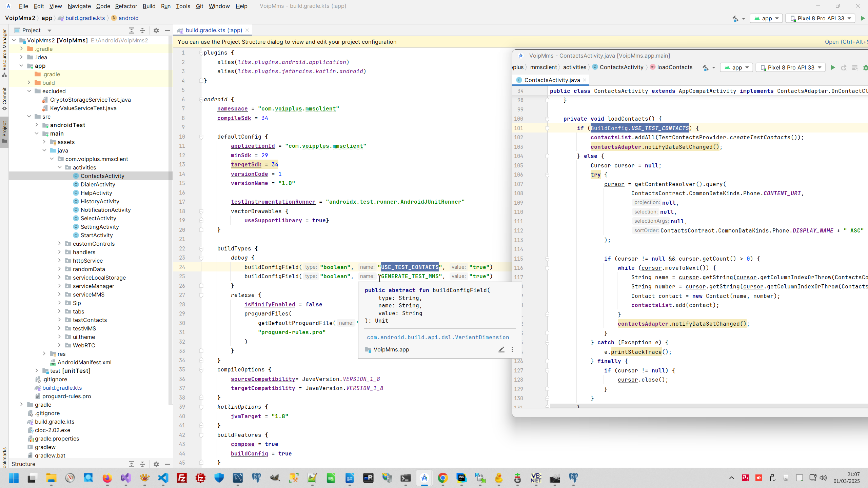Expand the customControls folder
This screenshot has height=488, width=868.
coord(59,243)
